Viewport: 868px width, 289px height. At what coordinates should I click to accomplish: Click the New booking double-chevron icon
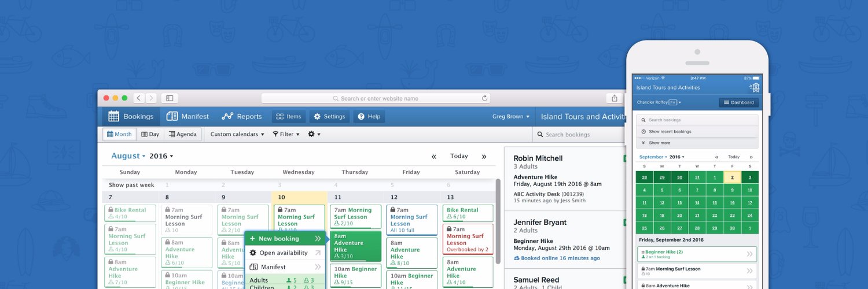pos(318,239)
